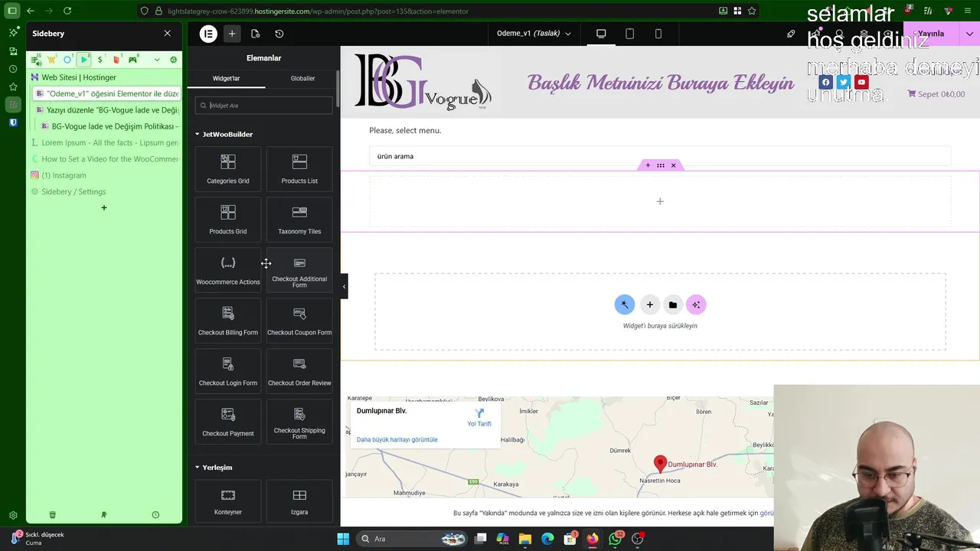Focus the Widget Ara search field
980x551 pixels.
[263, 106]
